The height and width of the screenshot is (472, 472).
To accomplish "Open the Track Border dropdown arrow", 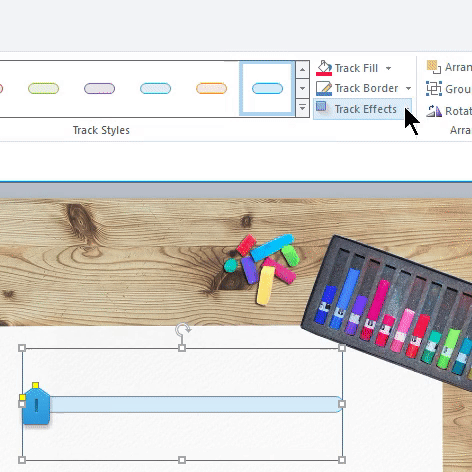I will 408,88.
